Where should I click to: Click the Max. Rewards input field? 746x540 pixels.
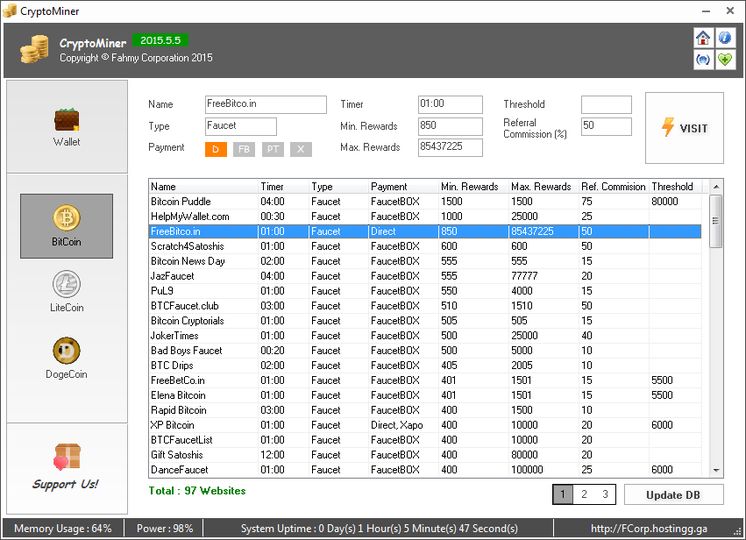[x=450, y=147]
